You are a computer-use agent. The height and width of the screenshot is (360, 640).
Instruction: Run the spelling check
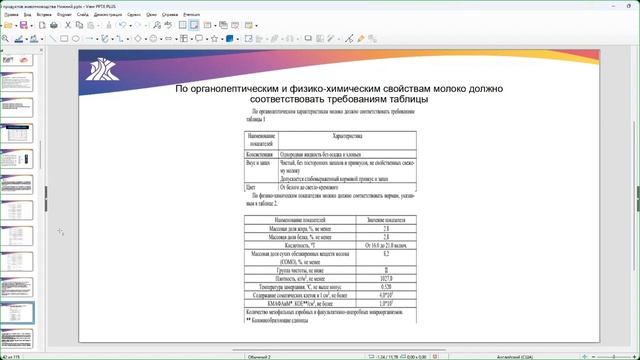point(168,25)
